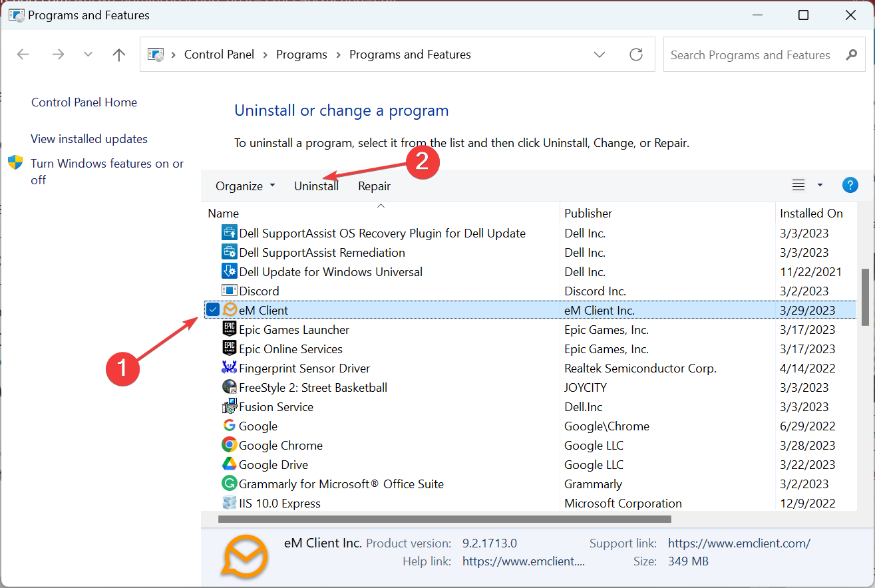875x588 pixels.
Task: Expand the chevron after Control Panel breadcrumb
Action: click(265, 55)
